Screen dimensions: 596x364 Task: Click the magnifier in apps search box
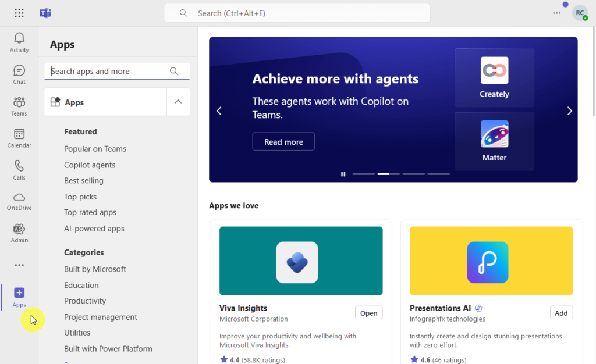pyautogui.click(x=173, y=71)
